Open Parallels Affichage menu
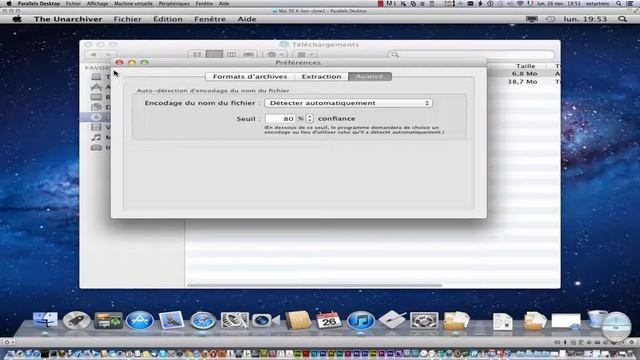Image resolution: width=640 pixels, height=360 pixels. pos(98,3)
